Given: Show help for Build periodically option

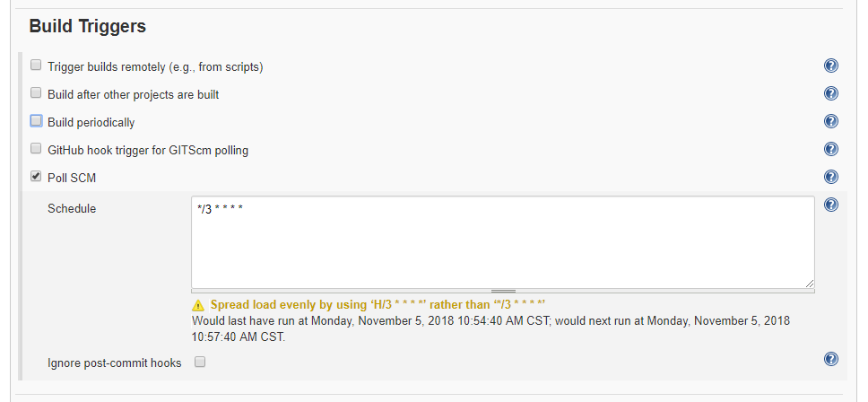Looking at the screenshot, I should (x=830, y=122).
